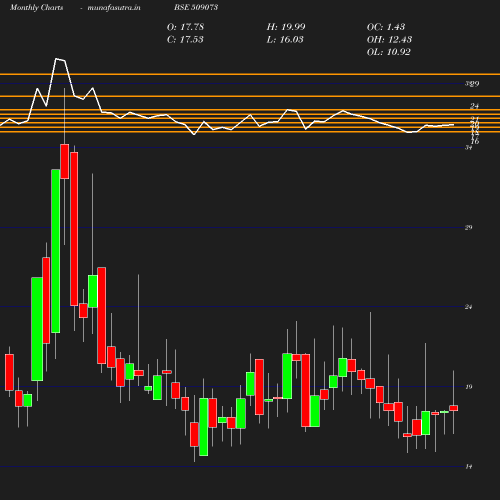The width and height of the screenshot is (500, 500).
Task: Click the "Monthly Charts" title text
Action: [x=37, y=7]
